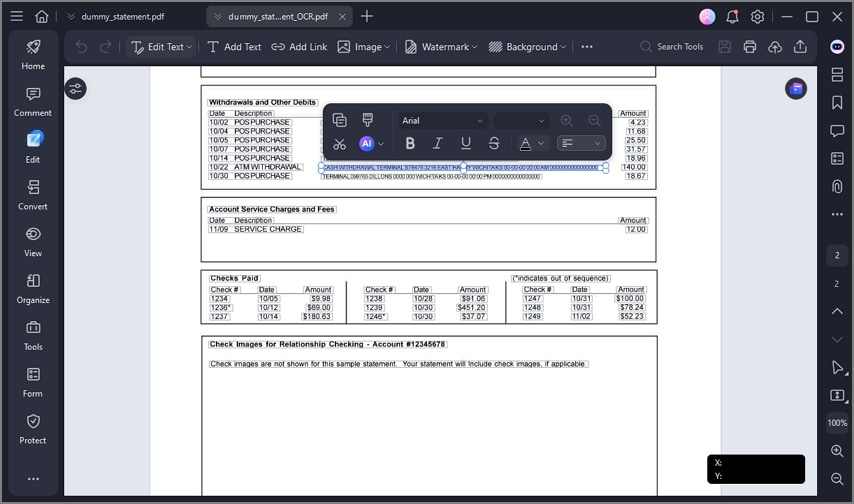Select the Edit tool in sidebar

click(33, 148)
